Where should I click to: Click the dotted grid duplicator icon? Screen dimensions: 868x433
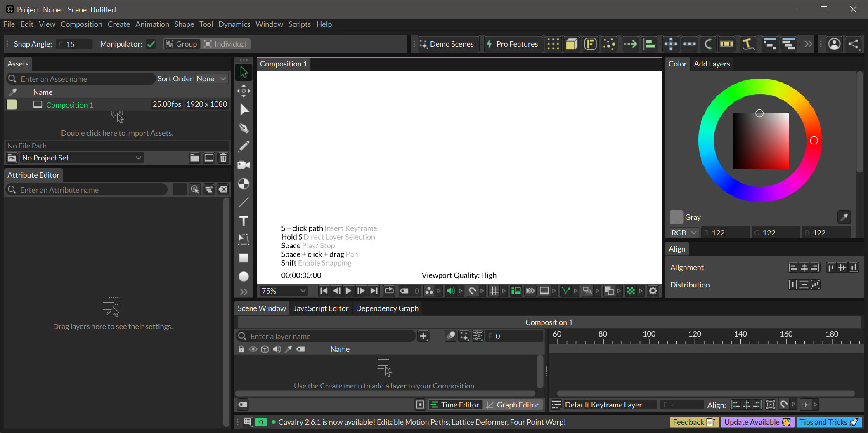[x=553, y=44]
